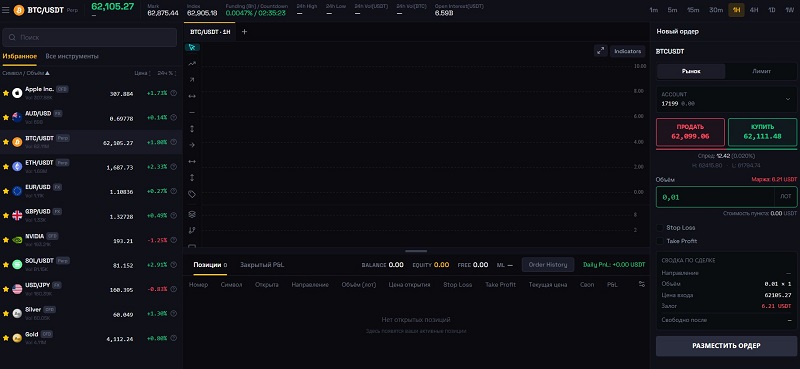This screenshot has height=369, width=800.
Task: Click РАЗМЕСТИТЬ ОРДЕР button
Action: pyautogui.click(x=727, y=346)
